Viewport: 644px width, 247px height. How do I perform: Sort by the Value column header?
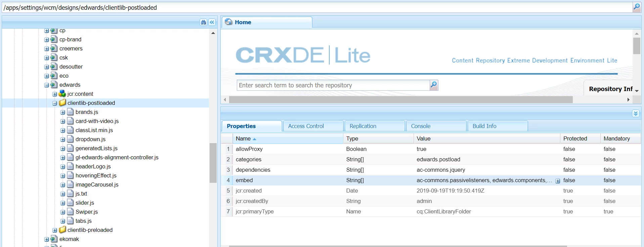[x=487, y=138]
